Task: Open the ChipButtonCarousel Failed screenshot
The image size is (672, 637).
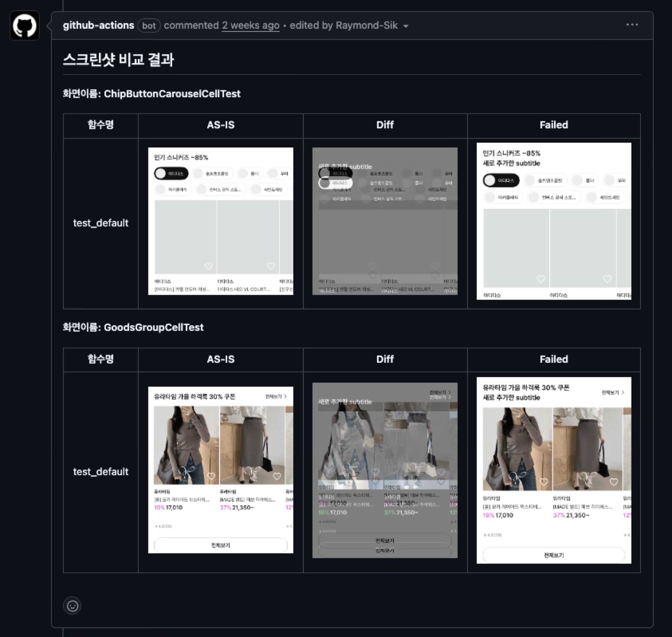Action: tap(554, 221)
